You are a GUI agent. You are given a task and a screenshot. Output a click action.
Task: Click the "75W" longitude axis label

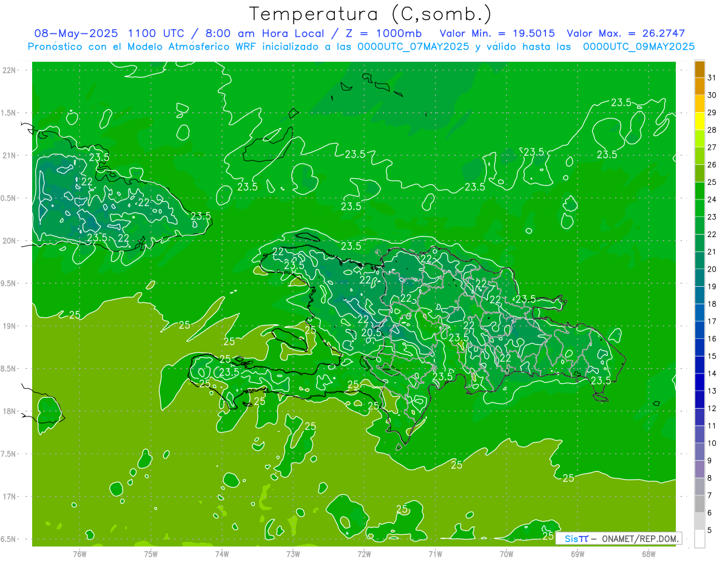(150, 554)
